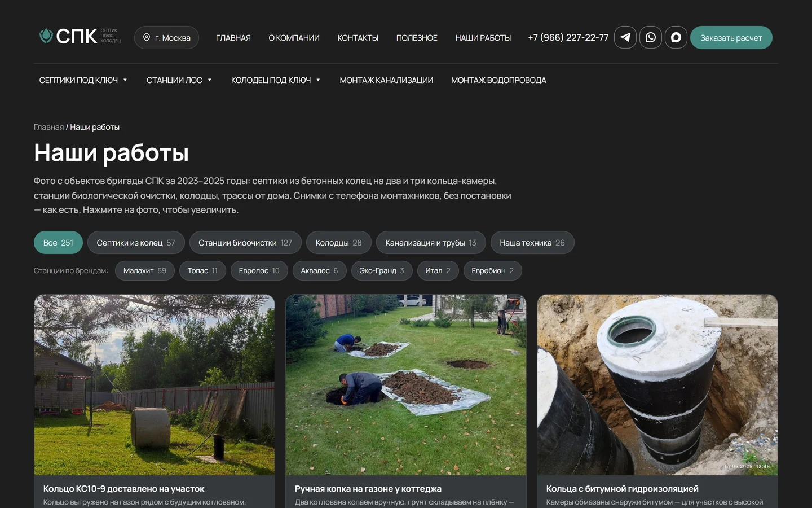Expand the Септики под ключ menu
This screenshot has height=508, width=812.
83,80
